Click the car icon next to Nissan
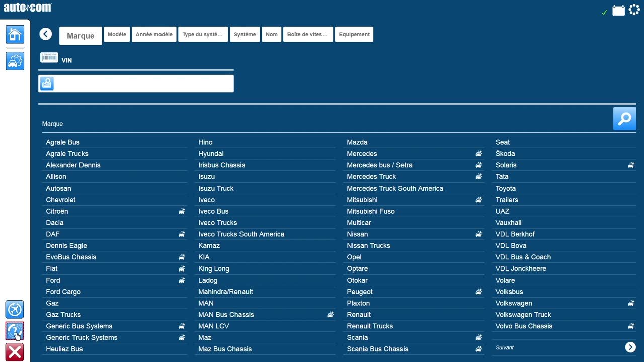This screenshot has height=362, width=644. [x=479, y=234]
